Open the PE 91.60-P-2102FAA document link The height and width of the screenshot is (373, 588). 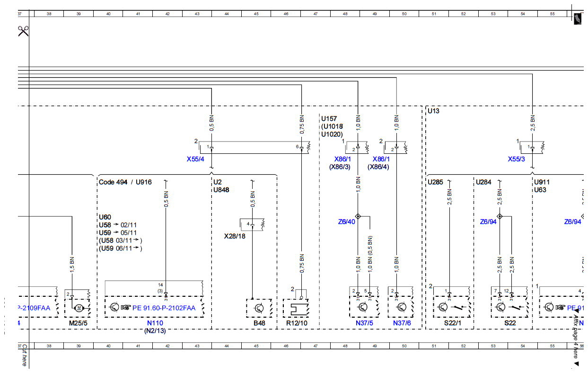click(x=164, y=308)
